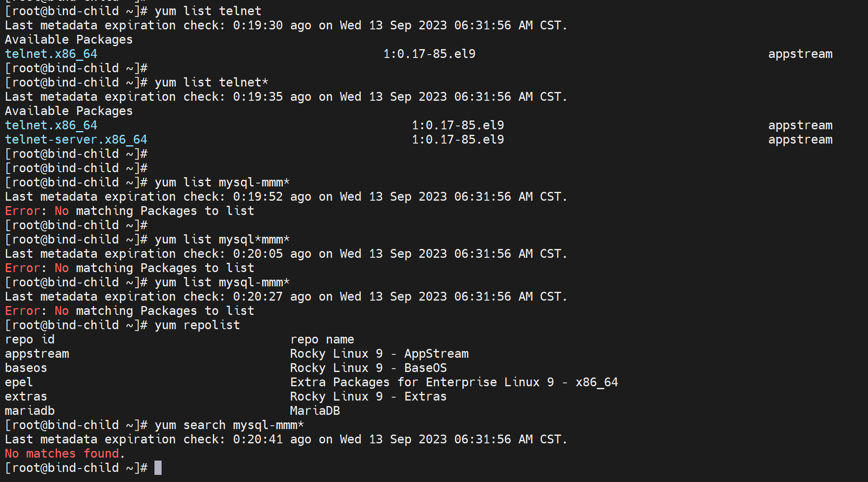The width and height of the screenshot is (868, 482).
Task: Click "Rocky Linux 9 - BaseOS" repo name
Action: tap(368, 368)
